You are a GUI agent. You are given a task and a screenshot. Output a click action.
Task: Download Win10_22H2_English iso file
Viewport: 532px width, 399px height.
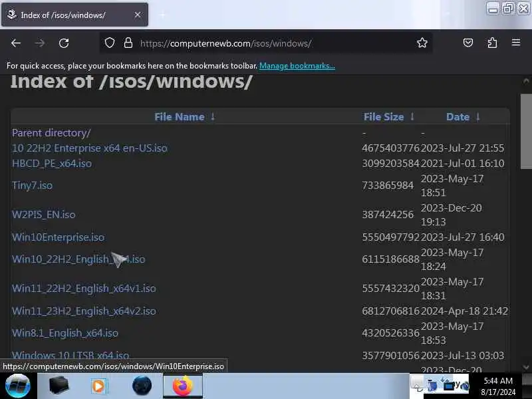coord(78,259)
